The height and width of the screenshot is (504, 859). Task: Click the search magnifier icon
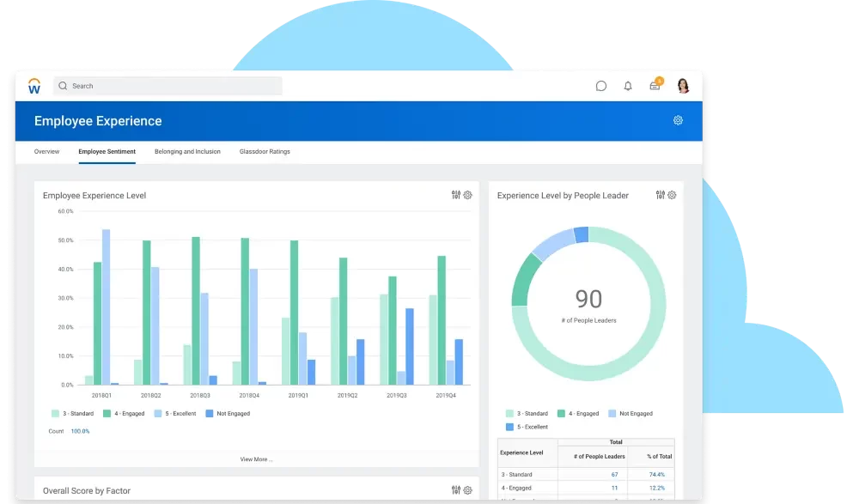pyautogui.click(x=62, y=86)
